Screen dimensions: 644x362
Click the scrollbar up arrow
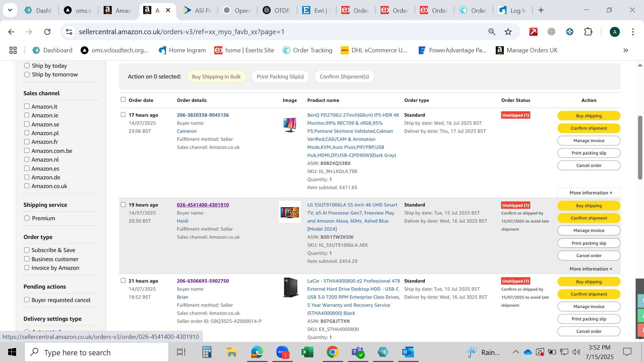coord(640,65)
